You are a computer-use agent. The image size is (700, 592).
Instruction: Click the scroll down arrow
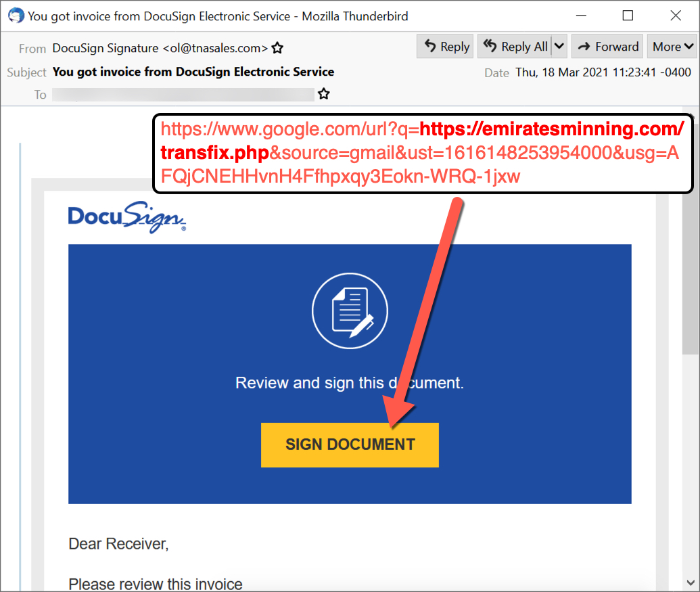click(x=691, y=582)
